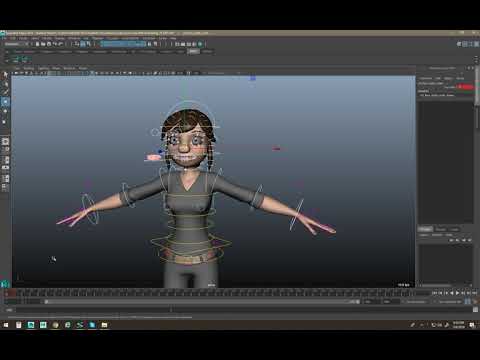480x360 pixels.
Task: Open the animation layer dropdown
Action: [416, 302]
